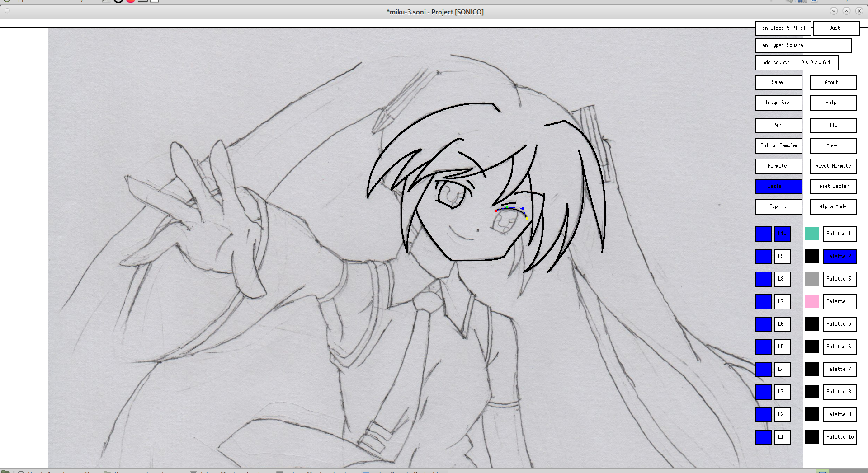Select layer L10
Viewport: 868px width, 473px height.
(782, 234)
